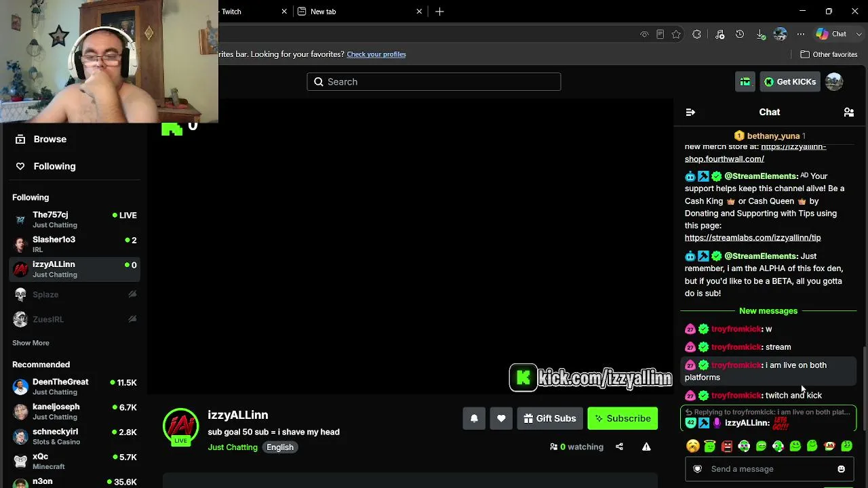Screen dimensions: 868x488
Task: Open browser settings and more menu
Action: click(801, 35)
